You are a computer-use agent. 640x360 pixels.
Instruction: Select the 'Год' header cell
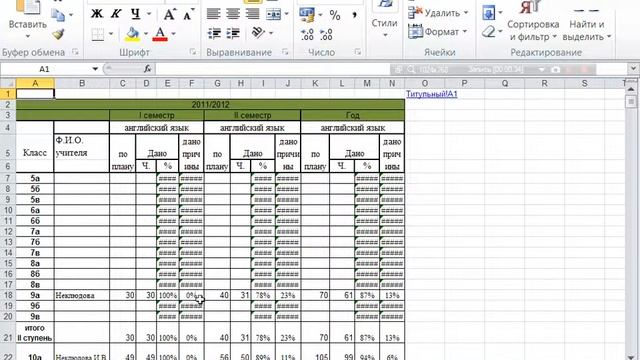click(x=353, y=115)
